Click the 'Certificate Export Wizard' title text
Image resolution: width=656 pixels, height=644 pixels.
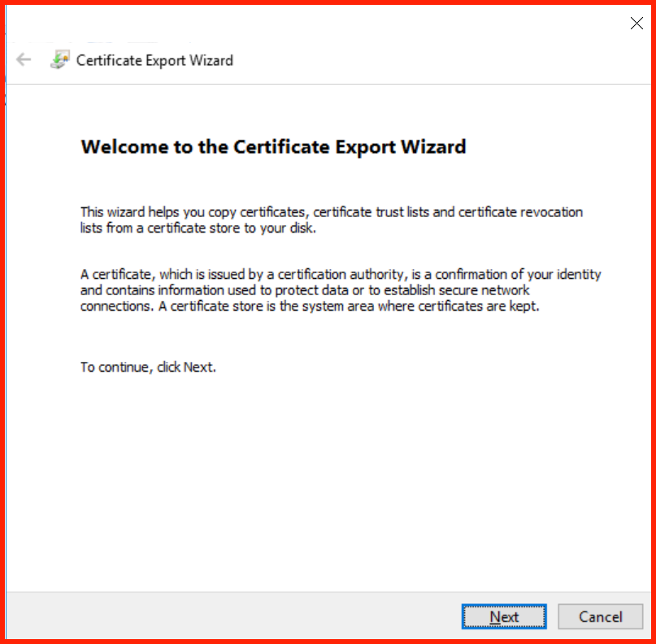pos(154,61)
